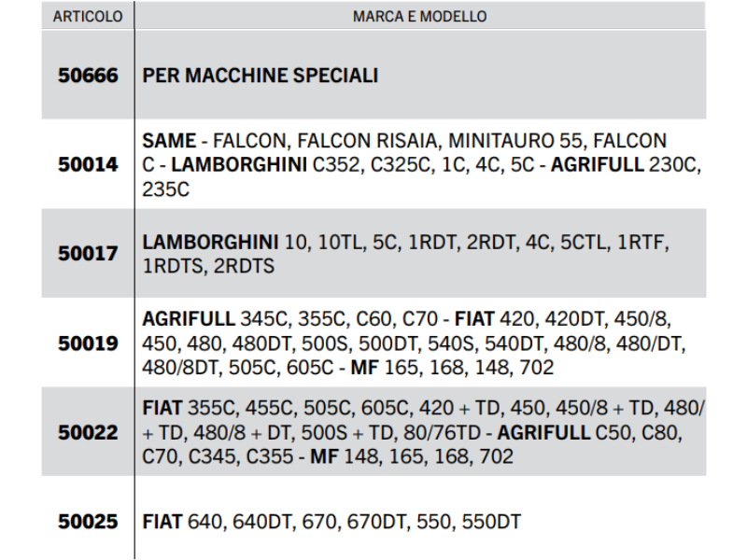Select article number 50025
747x560 pixels.
tap(88, 522)
